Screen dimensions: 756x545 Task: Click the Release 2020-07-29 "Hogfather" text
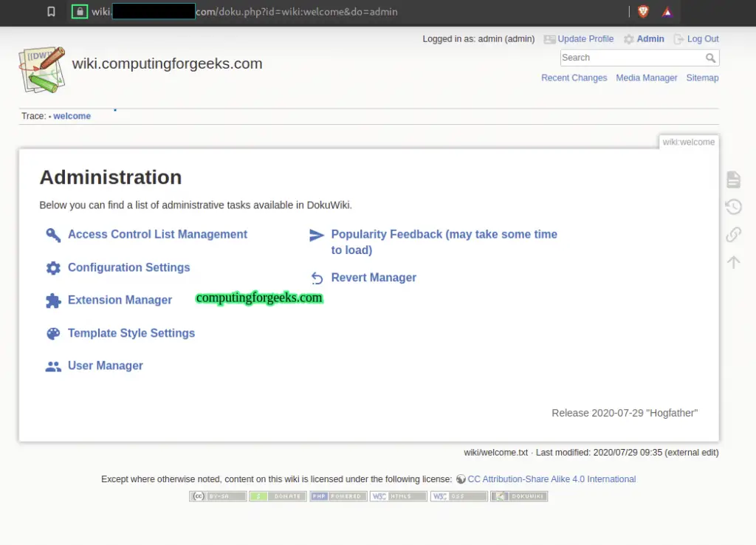[x=625, y=413]
